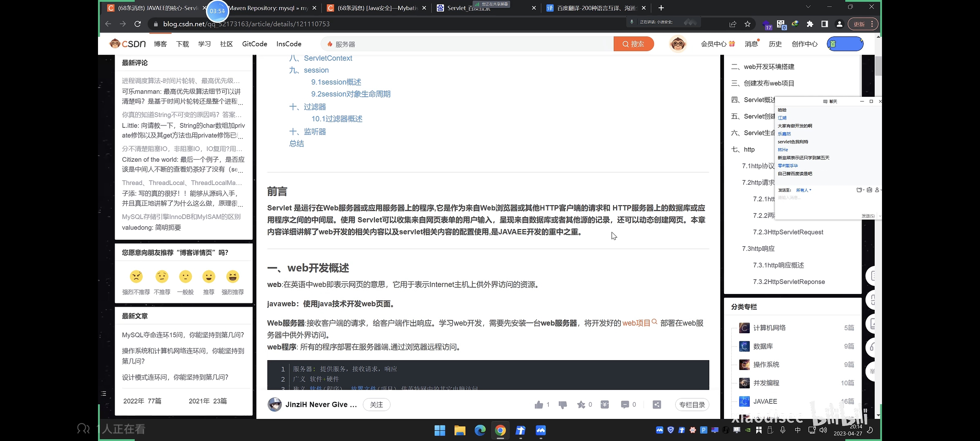Click the address bar URL
The height and width of the screenshot is (441, 980).
pos(246,24)
